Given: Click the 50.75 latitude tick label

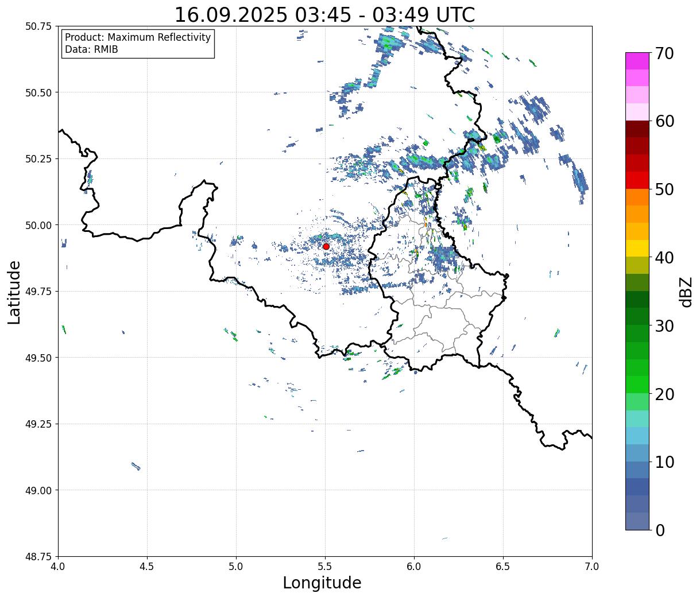Looking at the screenshot, I should [38, 26].
